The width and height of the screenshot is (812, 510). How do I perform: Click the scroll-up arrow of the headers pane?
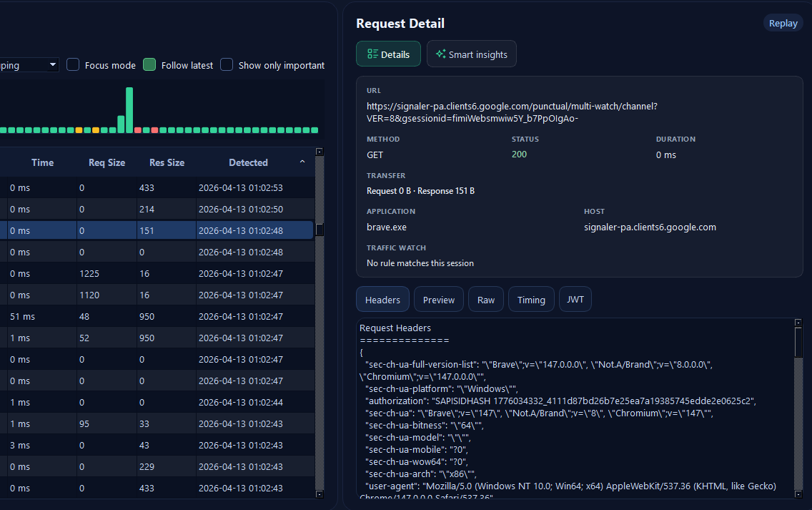798,323
